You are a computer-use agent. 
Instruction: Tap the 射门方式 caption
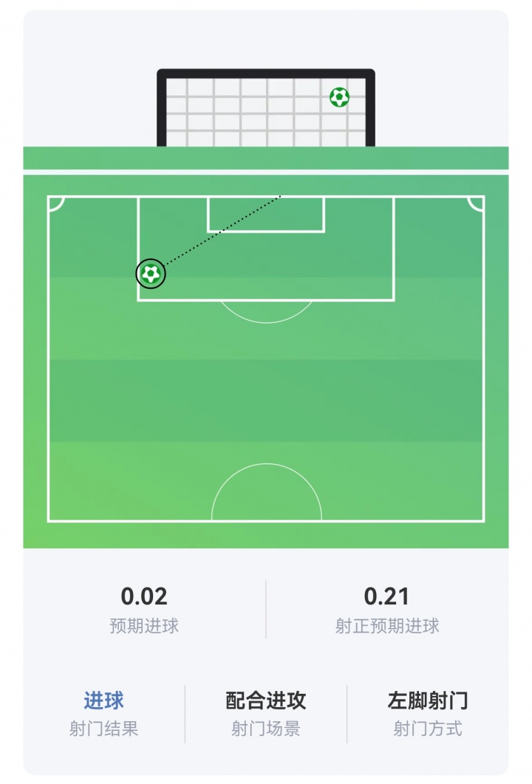pyautogui.click(x=428, y=729)
